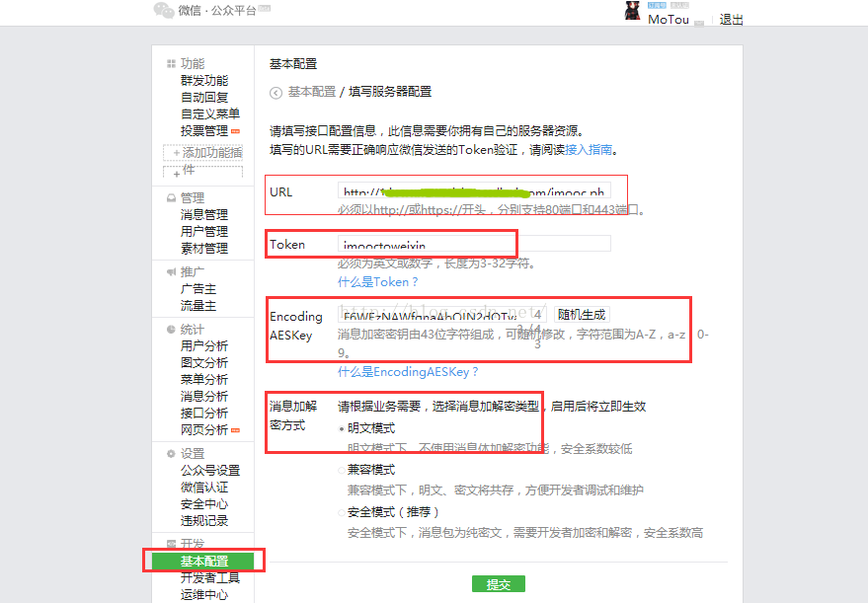
Task: Expand 添加功能插件 in the sidebar
Action: (x=203, y=153)
